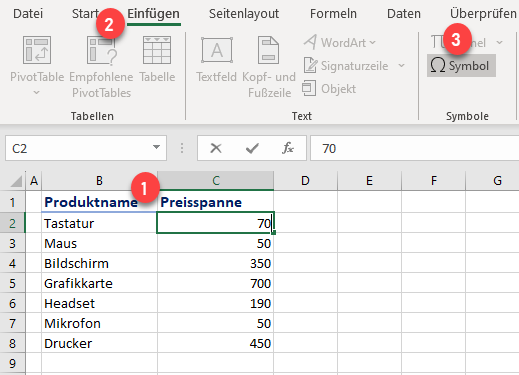This screenshot has height=375, width=519.
Task: Select column D header
Action: coord(305,181)
